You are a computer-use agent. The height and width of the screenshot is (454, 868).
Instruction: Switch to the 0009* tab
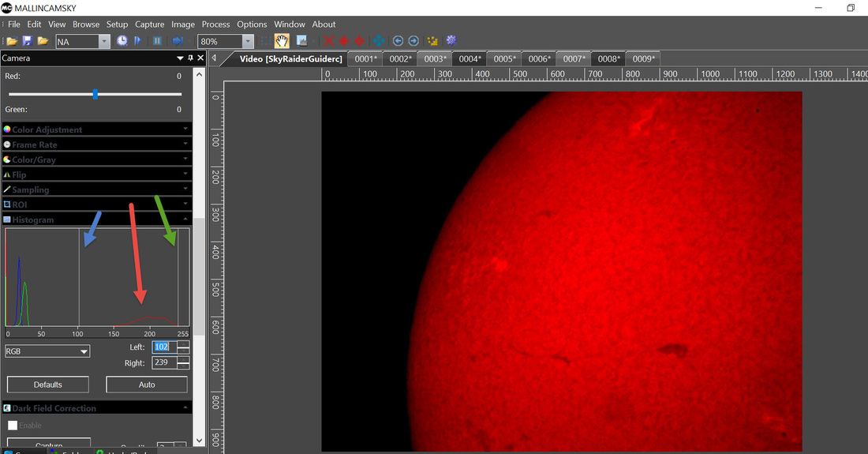[x=643, y=58]
